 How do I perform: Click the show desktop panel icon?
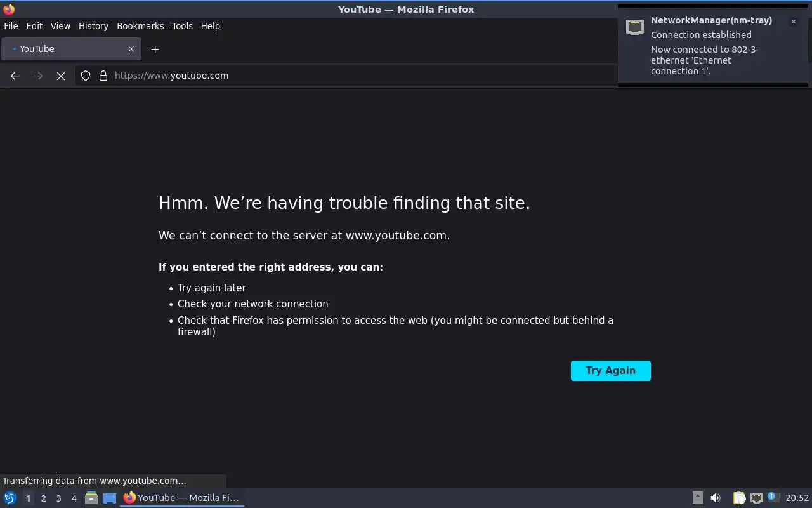[110, 498]
